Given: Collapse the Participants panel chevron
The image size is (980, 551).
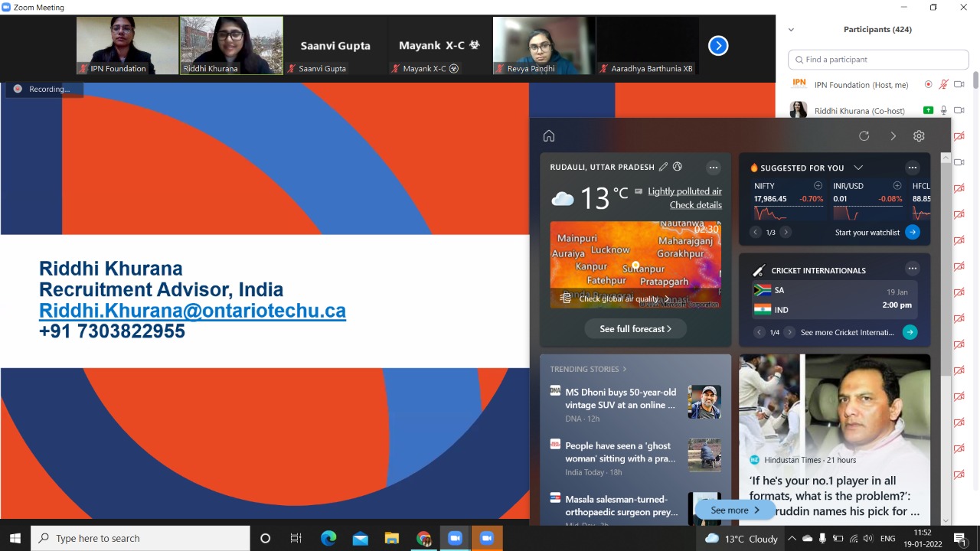Looking at the screenshot, I should [x=791, y=30].
